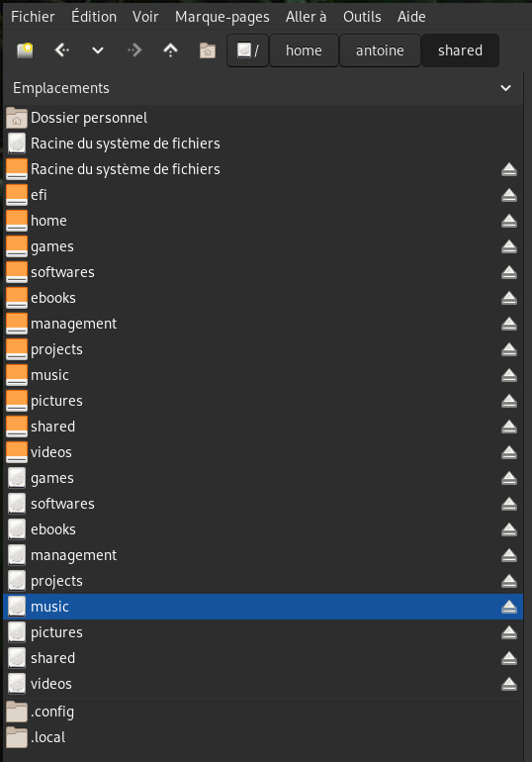Select the root slash path button
This screenshot has width=532, height=762.
click(247, 50)
